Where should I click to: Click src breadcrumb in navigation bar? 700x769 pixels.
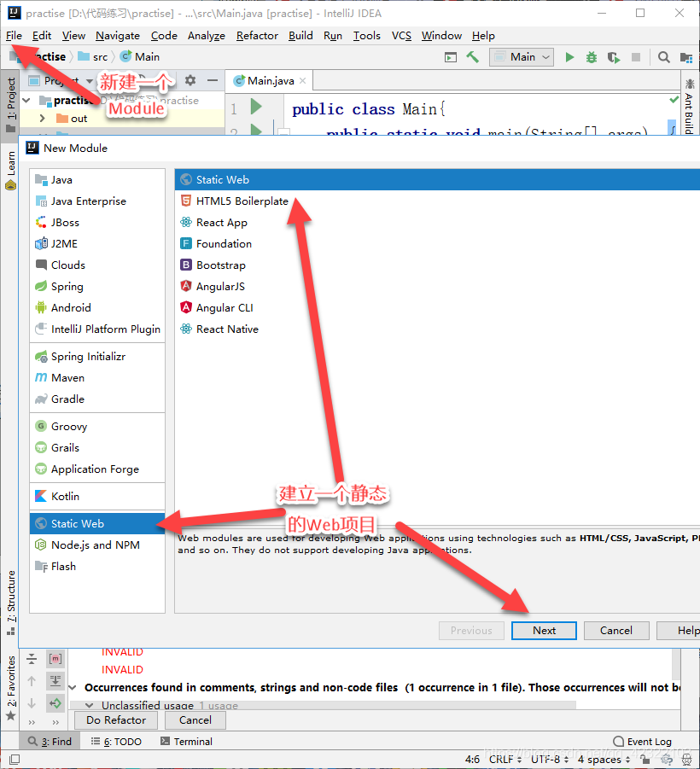[x=93, y=57]
